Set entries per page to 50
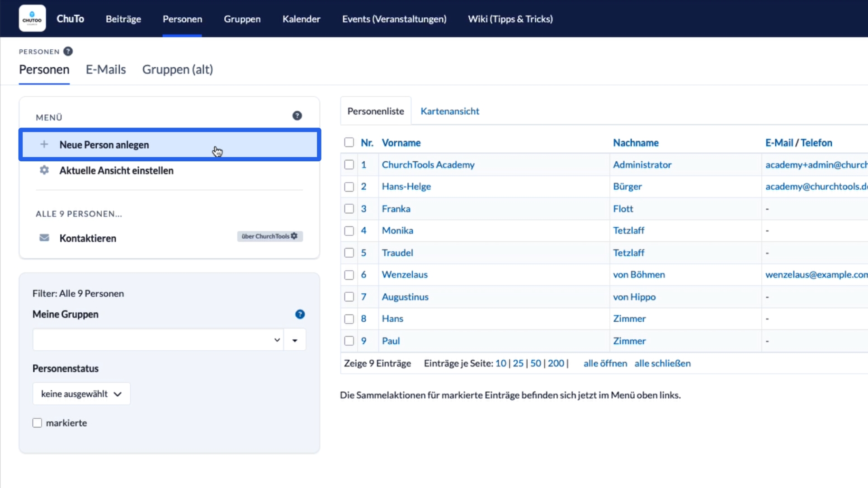 click(x=535, y=363)
